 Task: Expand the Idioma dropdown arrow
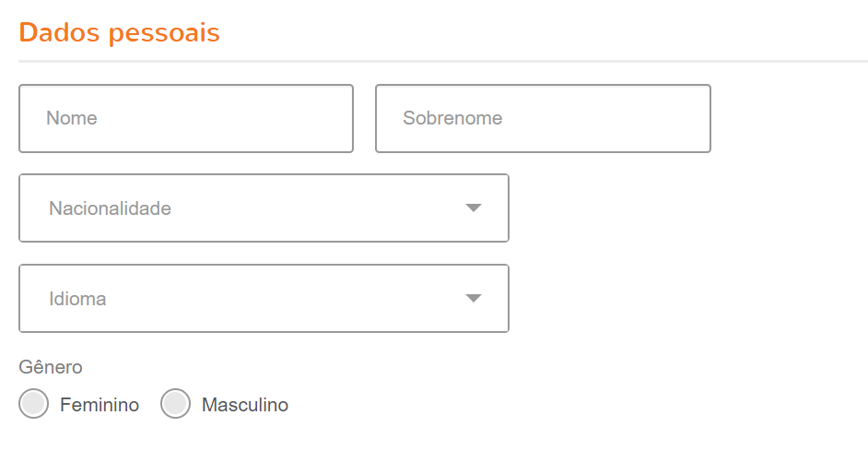474,299
